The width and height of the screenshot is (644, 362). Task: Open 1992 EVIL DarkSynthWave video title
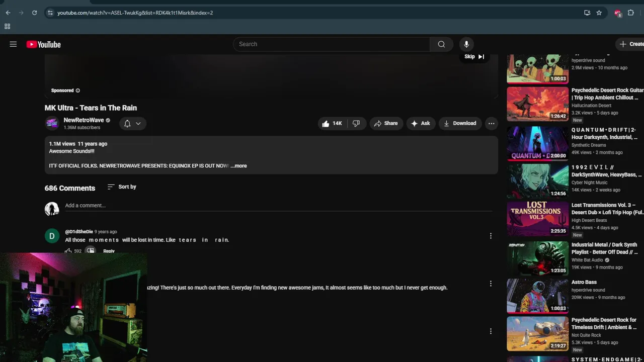[607, 171]
